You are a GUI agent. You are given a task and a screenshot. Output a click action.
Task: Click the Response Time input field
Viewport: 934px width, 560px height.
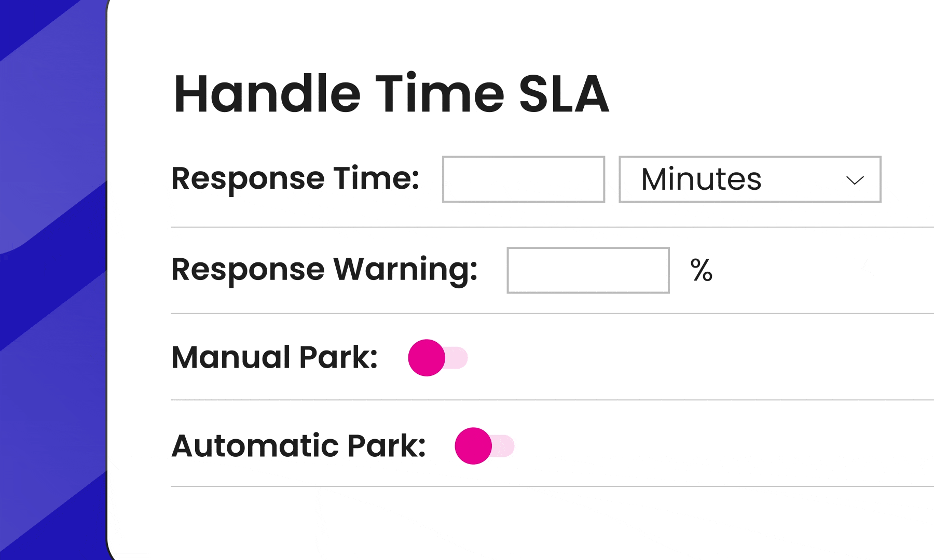[523, 179]
